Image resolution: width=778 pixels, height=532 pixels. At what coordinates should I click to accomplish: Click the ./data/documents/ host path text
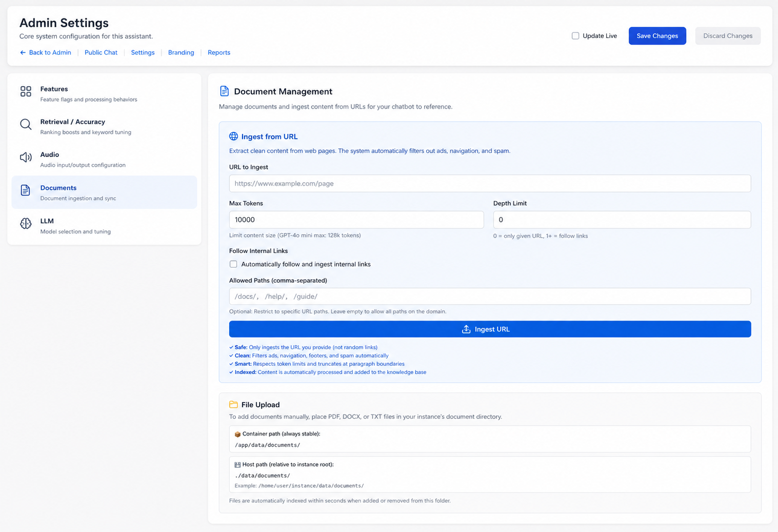tap(263, 476)
